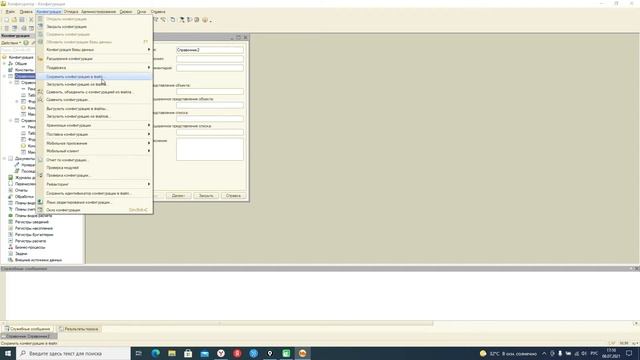
Task: Click the Далее button in dialog
Action: (x=178, y=196)
